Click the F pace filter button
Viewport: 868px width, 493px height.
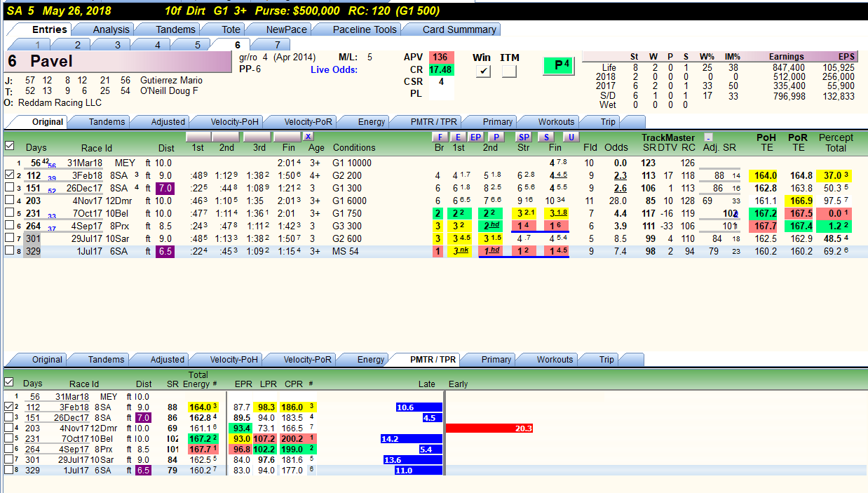[x=440, y=137]
